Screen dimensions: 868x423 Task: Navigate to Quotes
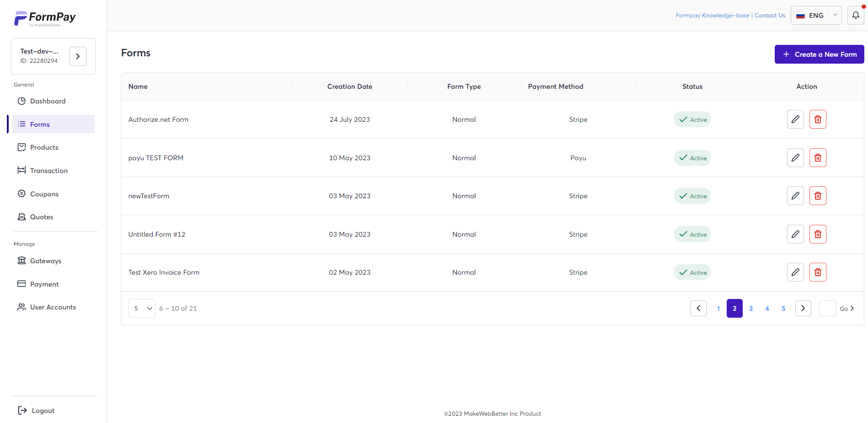tap(53, 217)
